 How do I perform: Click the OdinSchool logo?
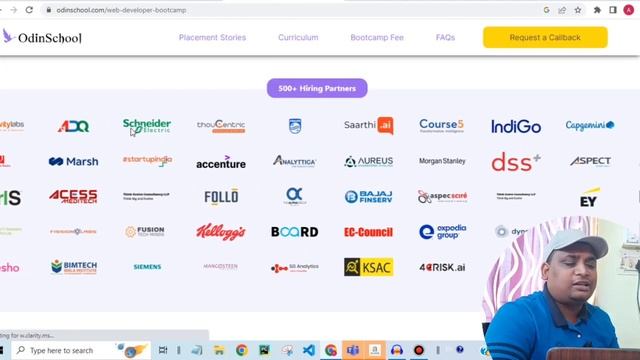pos(42,37)
